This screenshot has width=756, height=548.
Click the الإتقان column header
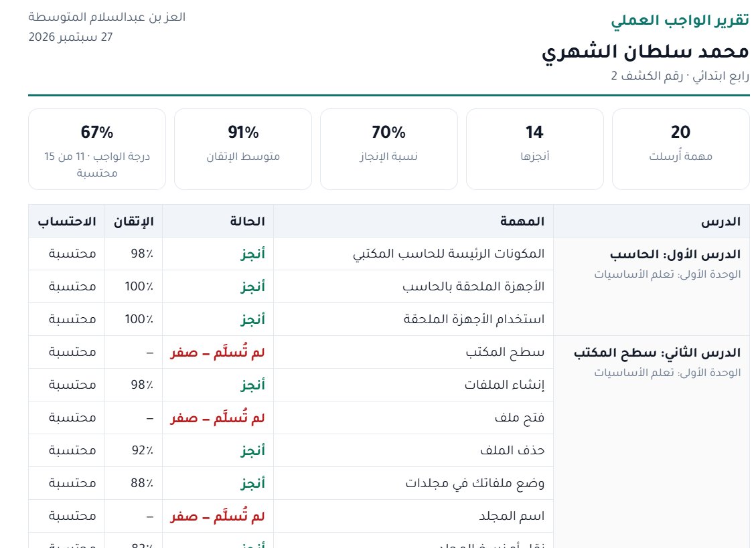[133, 221]
